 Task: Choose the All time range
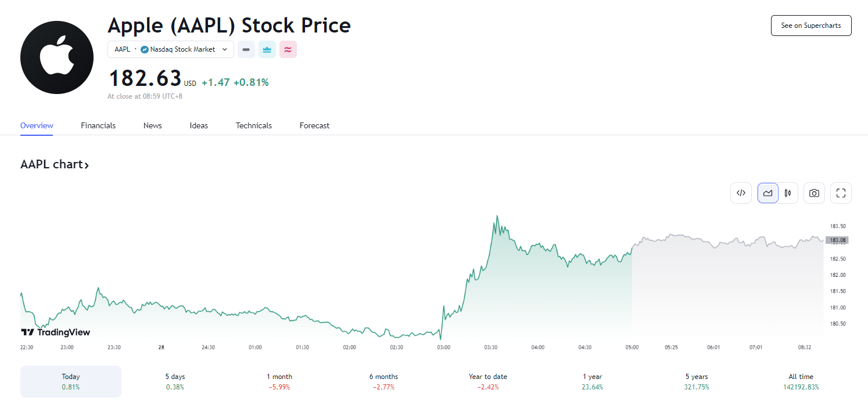pyautogui.click(x=801, y=381)
